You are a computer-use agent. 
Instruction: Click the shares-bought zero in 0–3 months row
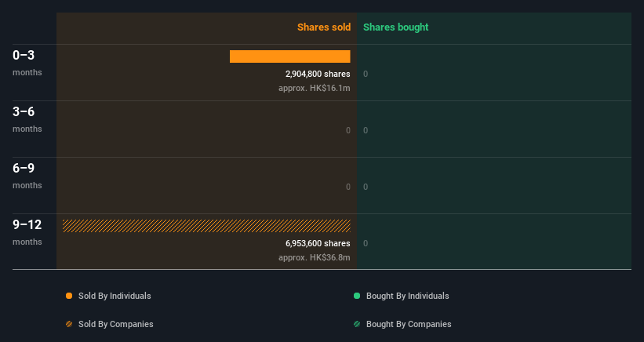coord(366,75)
